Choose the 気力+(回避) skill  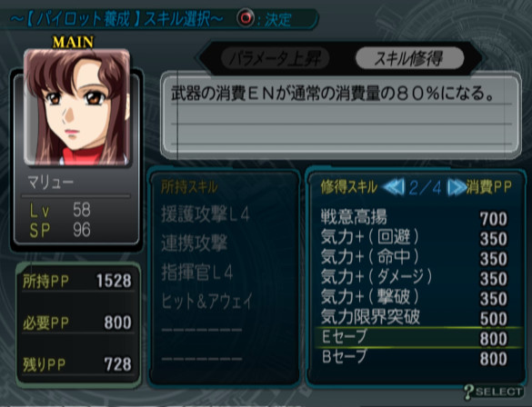coord(415,237)
